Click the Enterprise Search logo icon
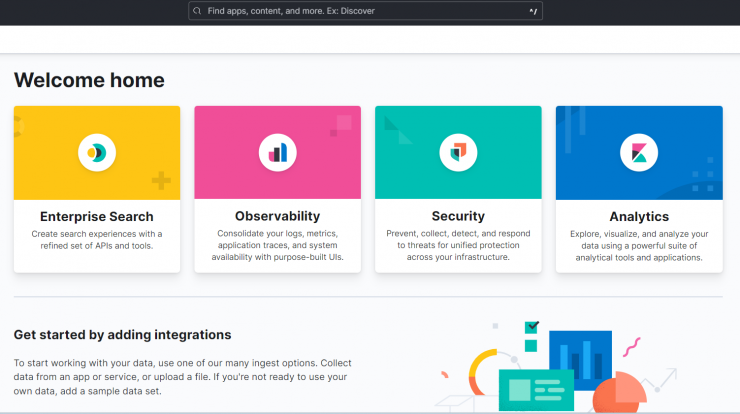Image resolution: width=740 pixels, height=414 pixels. 97,152
